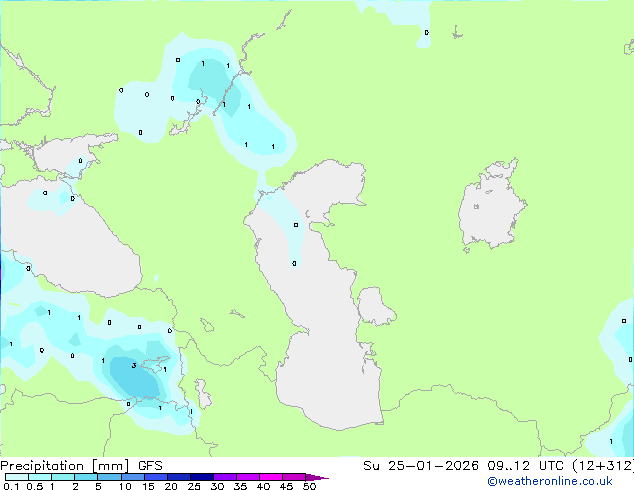Click the legend label '50'
Viewport: 634px width, 490px height.
coord(309,486)
